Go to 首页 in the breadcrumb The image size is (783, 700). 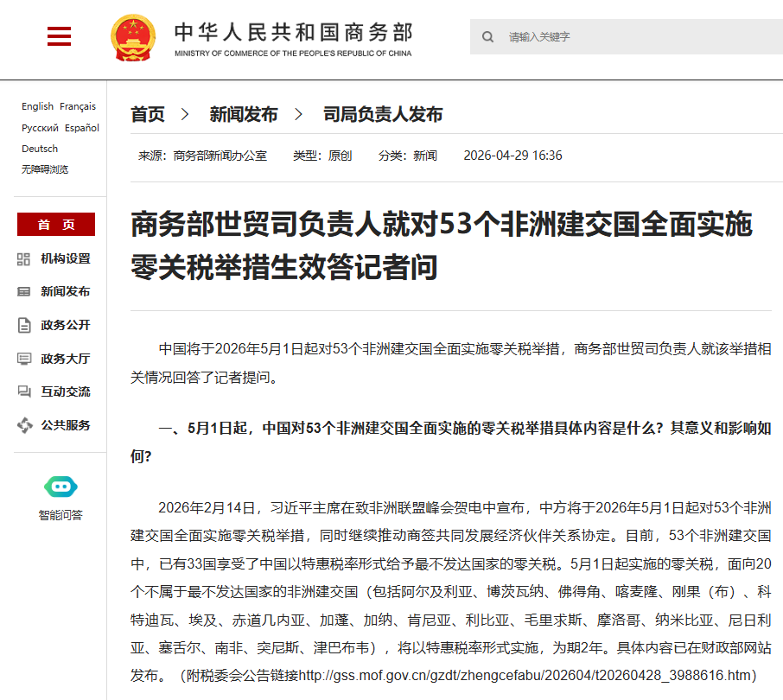coord(148,114)
